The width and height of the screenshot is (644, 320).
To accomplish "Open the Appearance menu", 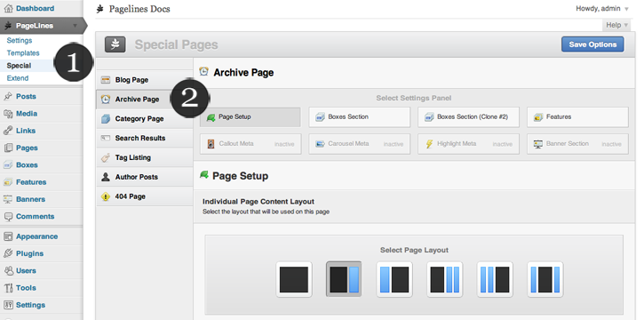I will (37, 236).
